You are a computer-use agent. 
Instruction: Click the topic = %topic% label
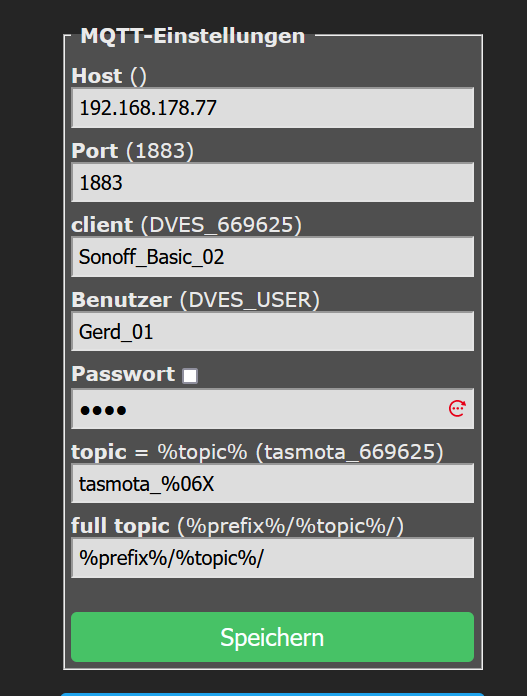coord(159,452)
